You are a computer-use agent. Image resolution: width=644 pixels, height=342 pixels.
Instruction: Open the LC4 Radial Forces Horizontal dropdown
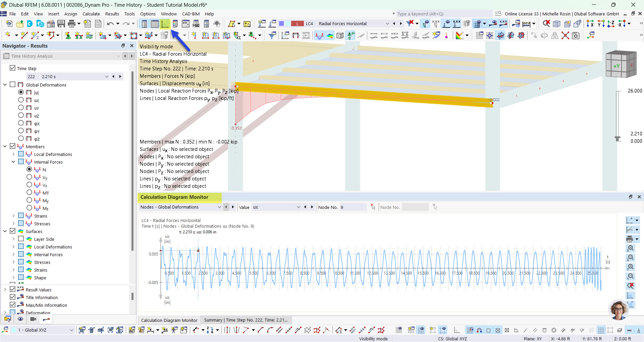(387, 23)
